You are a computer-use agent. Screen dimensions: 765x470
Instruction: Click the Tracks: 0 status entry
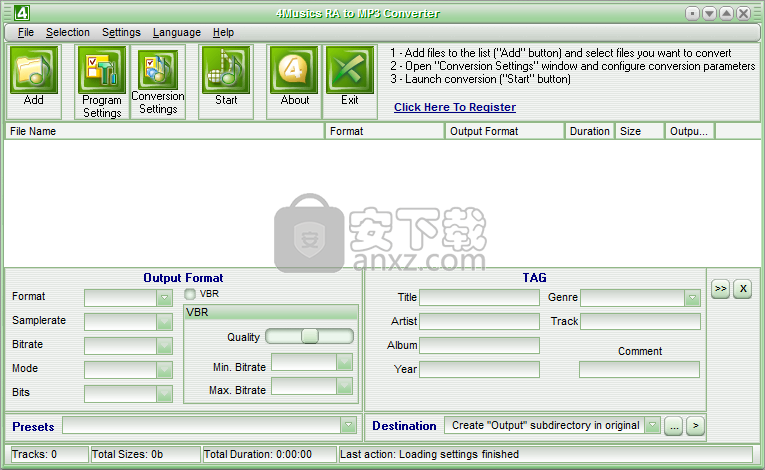click(x=49, y=454)
